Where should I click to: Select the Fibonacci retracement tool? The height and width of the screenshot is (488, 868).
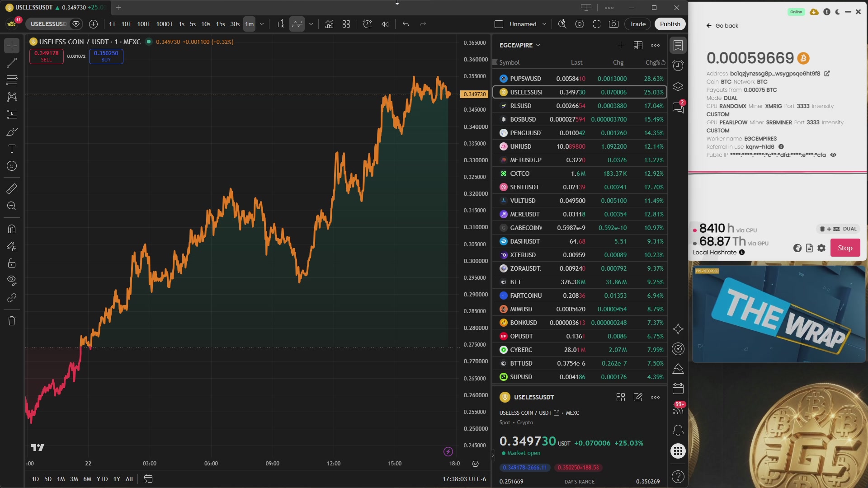tap(12, 80)
